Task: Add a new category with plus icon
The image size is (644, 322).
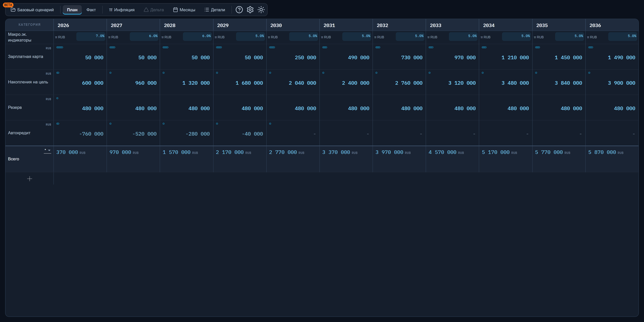Action: tap(29, 179)
